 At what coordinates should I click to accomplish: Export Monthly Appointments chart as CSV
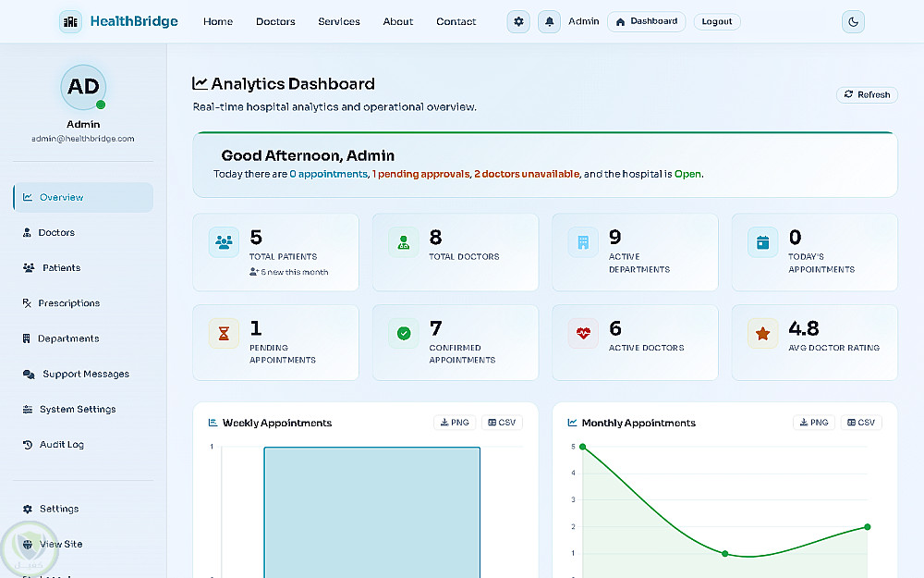click(861, 423)
